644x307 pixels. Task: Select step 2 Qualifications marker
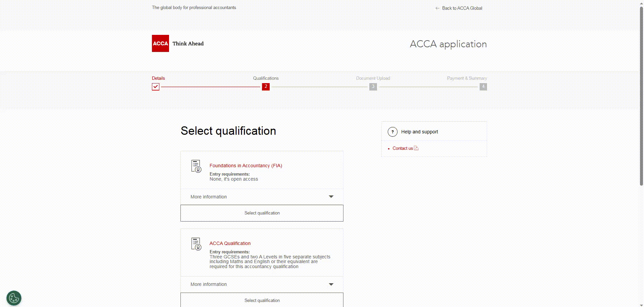(266, 87)
